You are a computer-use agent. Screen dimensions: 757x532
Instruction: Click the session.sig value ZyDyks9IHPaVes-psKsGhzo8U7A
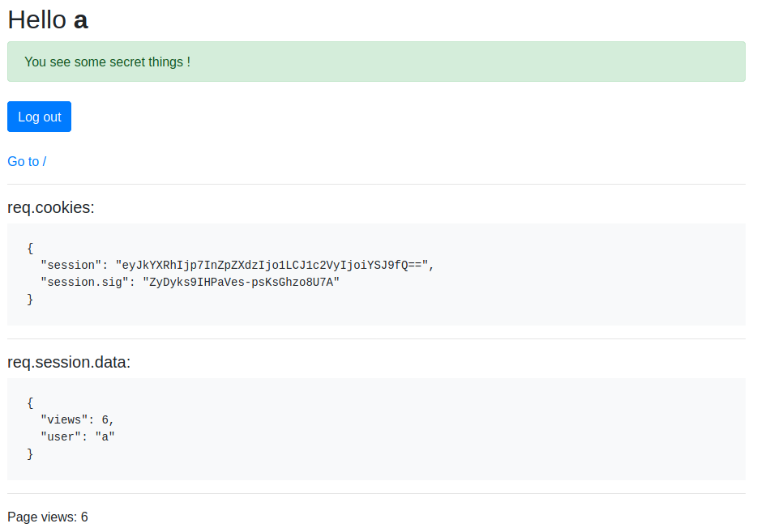pyautogui.click(x=241, y=282)
